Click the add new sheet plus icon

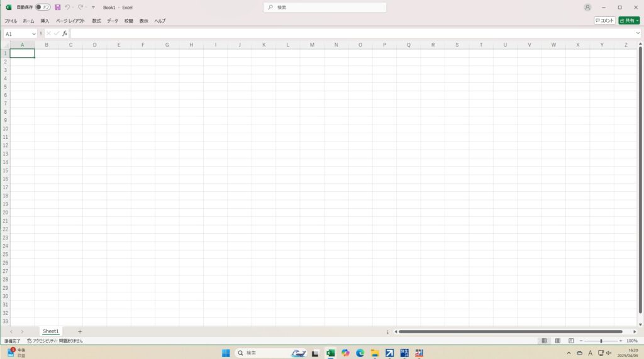click(80, 331)
